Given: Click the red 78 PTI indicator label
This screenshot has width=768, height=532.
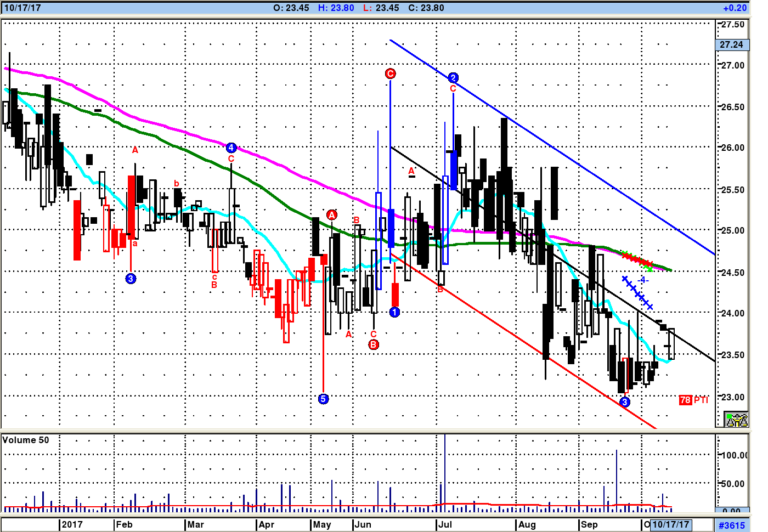Looking at the screenshot, I should [x=693, y=400].
